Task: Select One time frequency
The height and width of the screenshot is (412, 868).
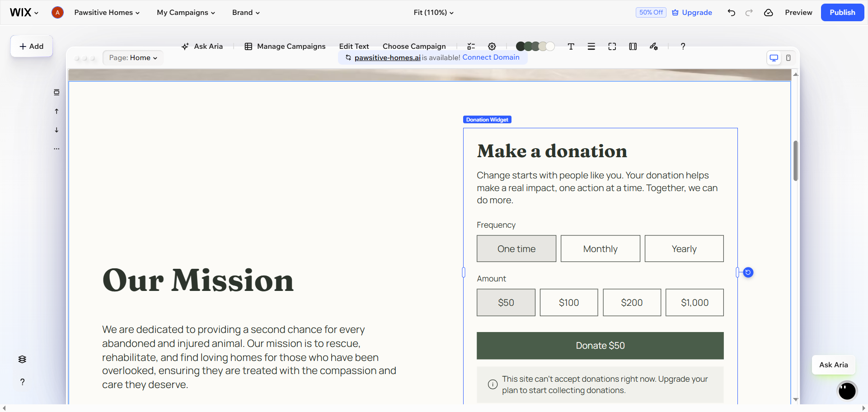Action: [x=516, y=248]
